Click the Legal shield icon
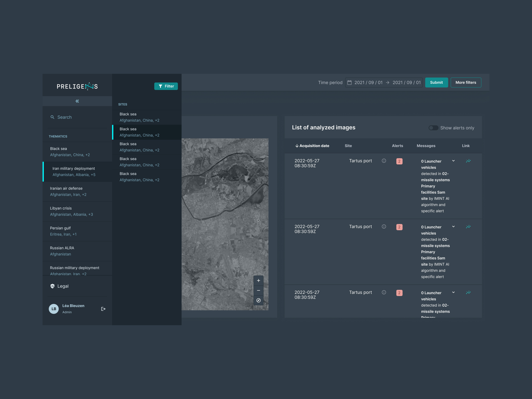The width and height of the screenshot is (532, 399). (x=52, y=286)
